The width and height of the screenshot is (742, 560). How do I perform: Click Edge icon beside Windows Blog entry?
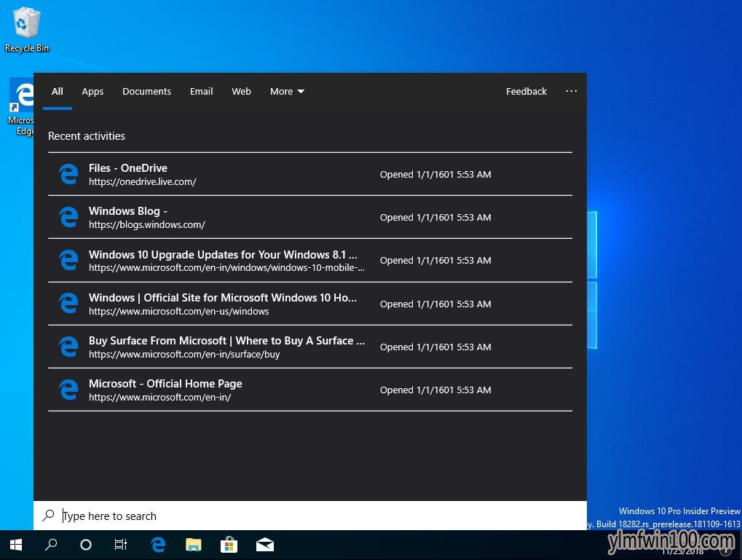tap(68, 217)
